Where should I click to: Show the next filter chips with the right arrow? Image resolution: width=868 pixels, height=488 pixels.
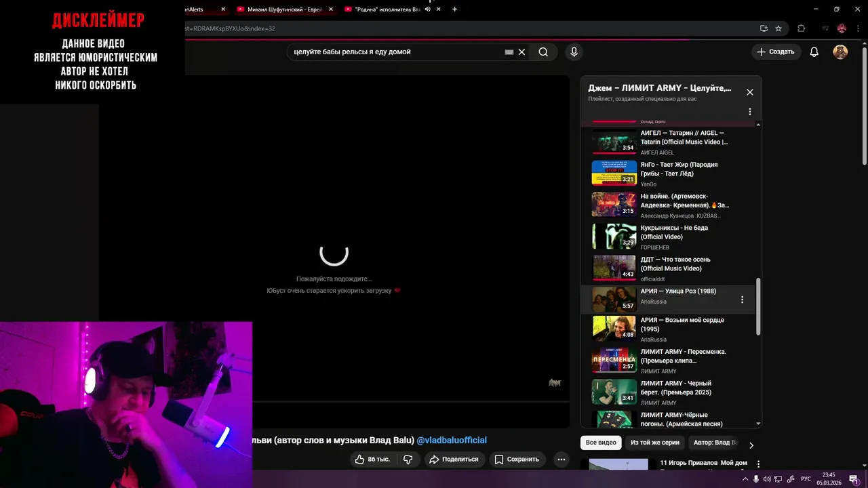[x=751, y=445]
